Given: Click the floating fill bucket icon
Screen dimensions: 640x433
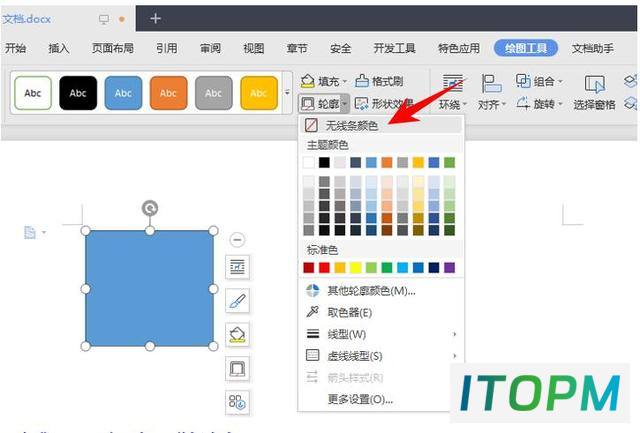Looking at the screenshot, I should pyautogui.click(x=238, y=335).
